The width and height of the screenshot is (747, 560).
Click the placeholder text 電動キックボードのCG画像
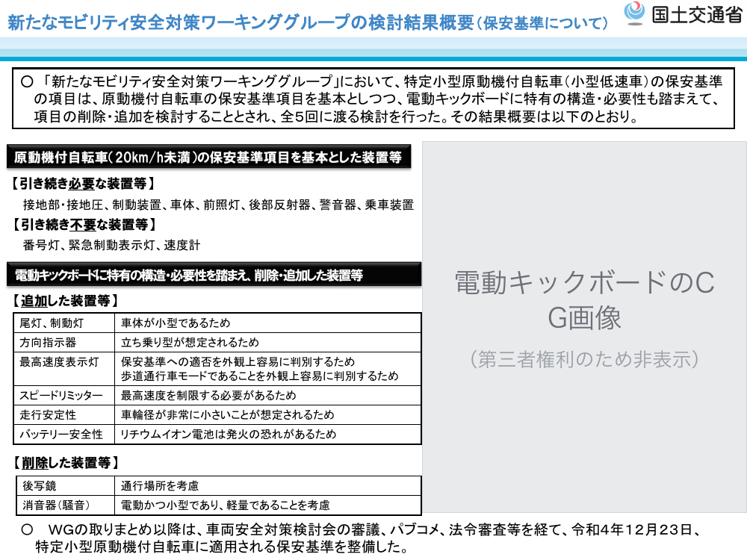click(585, 300)
